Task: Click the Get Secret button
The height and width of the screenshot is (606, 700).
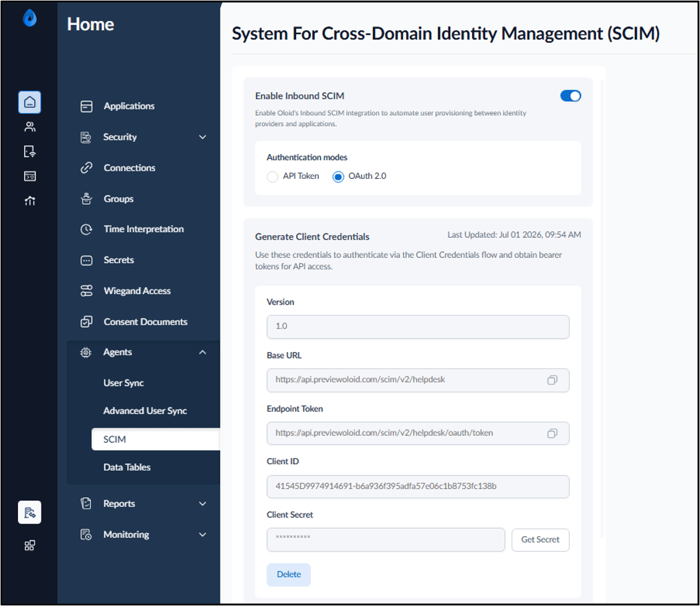Action: point(540,540)
